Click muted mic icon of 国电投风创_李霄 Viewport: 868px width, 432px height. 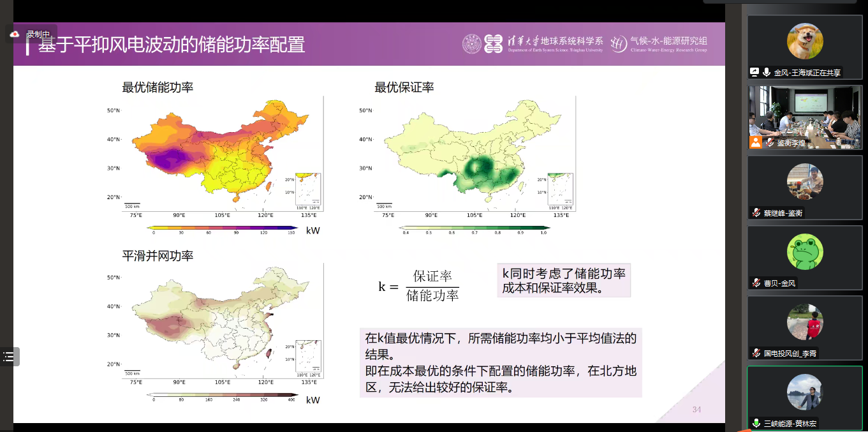(756, 353)
